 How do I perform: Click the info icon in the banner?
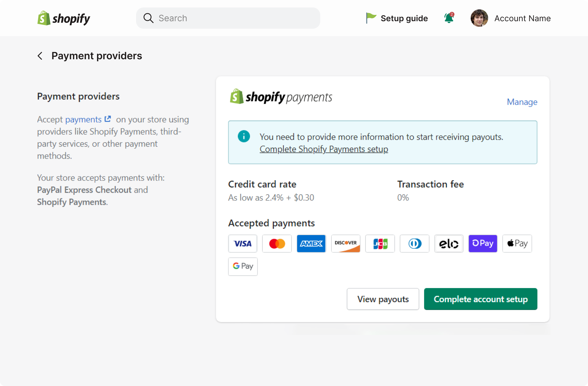pyautogui.click(x=244, y=136)
